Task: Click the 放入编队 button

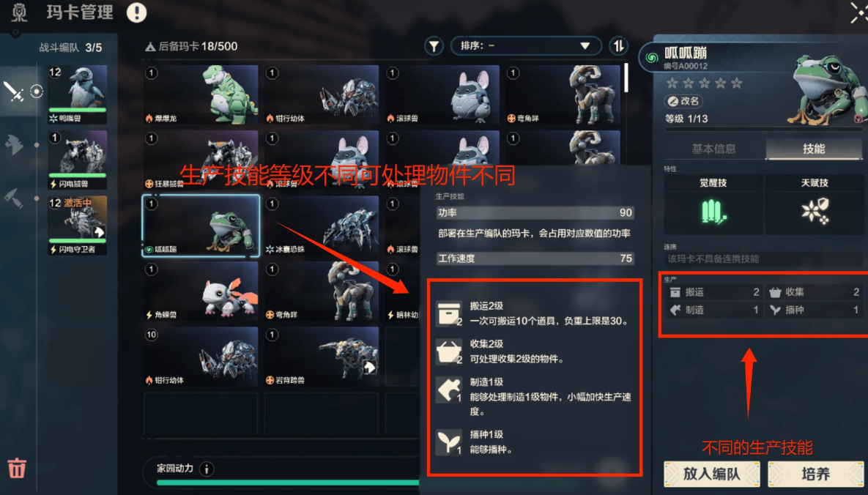Action: tap(711, 474)
